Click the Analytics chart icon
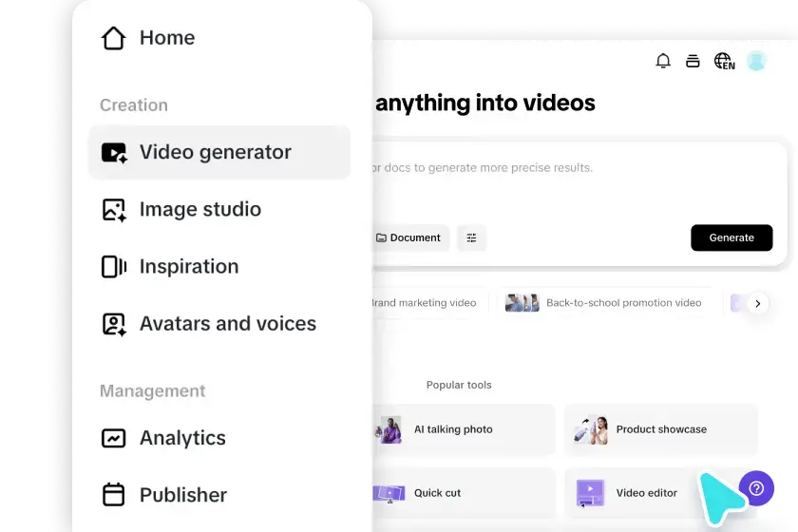798x532 pixels. (x=113, y=438)
